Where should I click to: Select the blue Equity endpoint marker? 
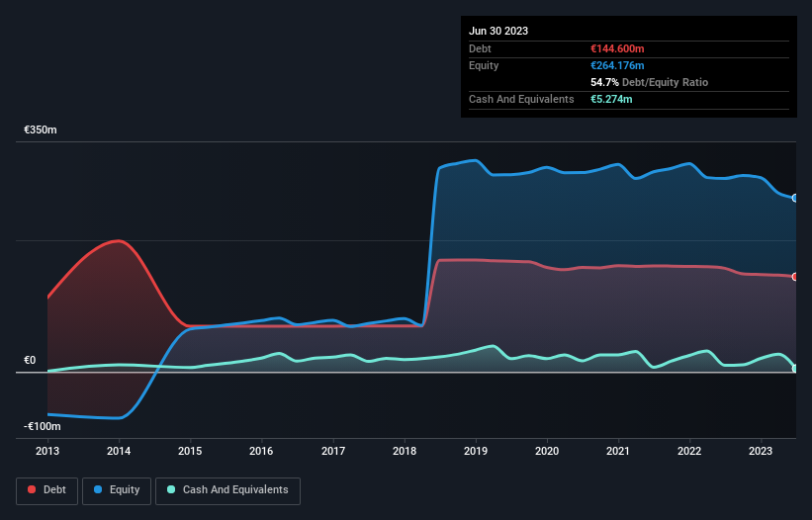tap(795, 198)
